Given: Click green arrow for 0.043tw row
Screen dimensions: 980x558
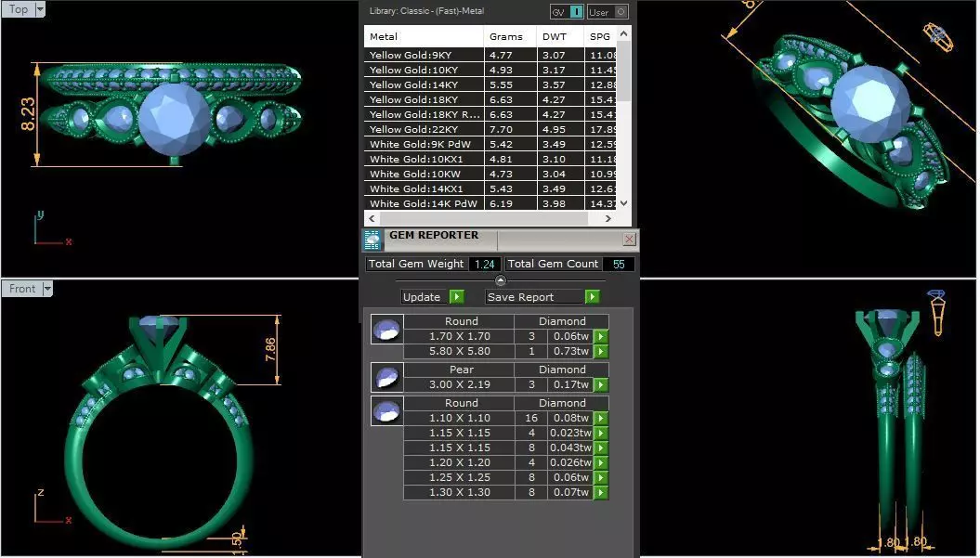Looking at the screenshot, I should pyautogui.click(x=601, y=448).
